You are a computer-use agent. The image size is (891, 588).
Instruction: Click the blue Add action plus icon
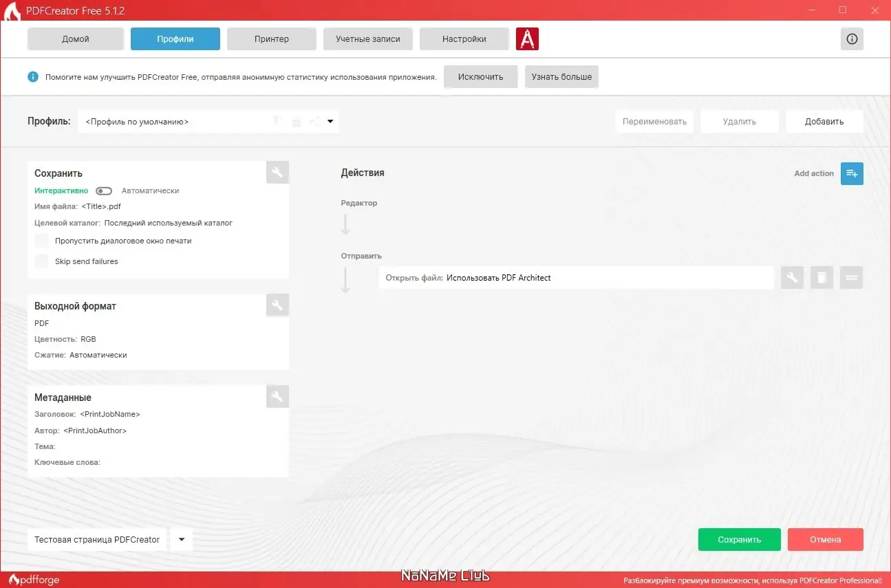852,173
